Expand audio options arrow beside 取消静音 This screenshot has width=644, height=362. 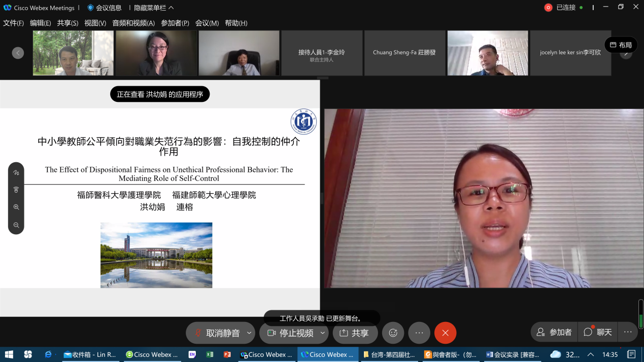pos(249,333)
